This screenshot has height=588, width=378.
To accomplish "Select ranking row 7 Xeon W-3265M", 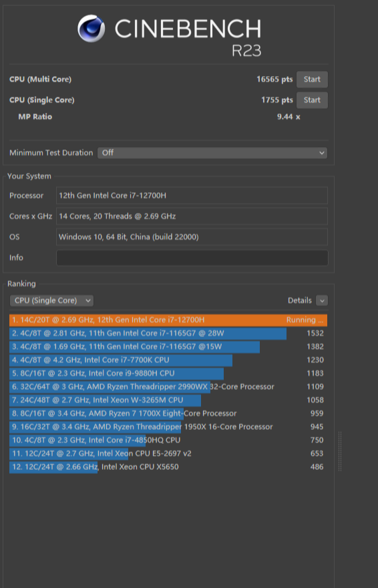I will 168,400.
